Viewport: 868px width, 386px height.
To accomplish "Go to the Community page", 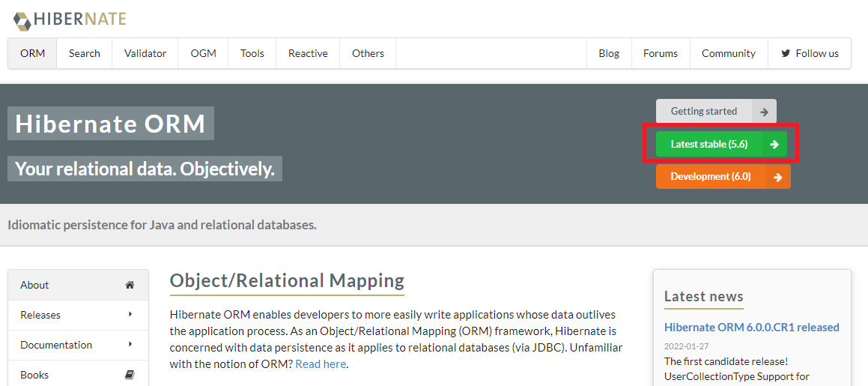I will pyautogui.click(x=729, y=54).
